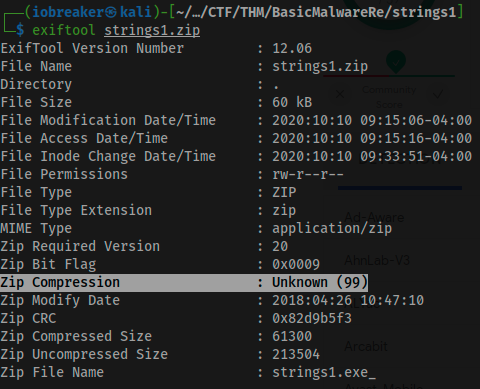Click the File Modification Date/Time value
The image size is (480, 389).
coord(372,120)
